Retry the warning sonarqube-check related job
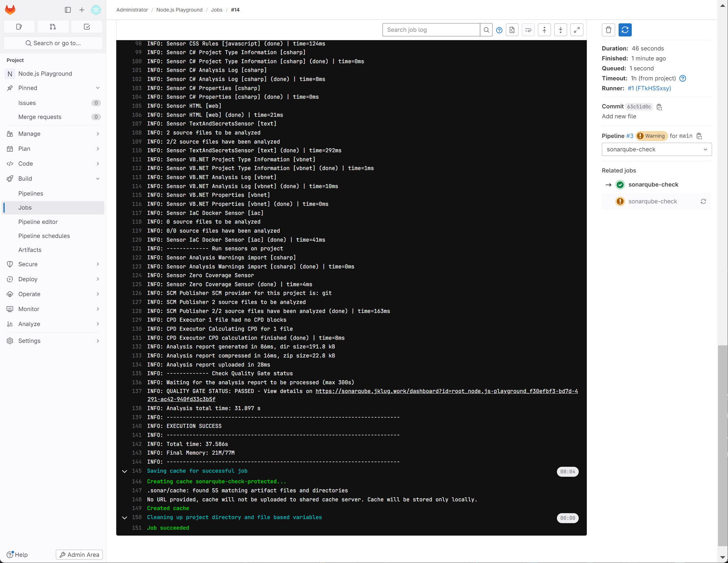 703,201
